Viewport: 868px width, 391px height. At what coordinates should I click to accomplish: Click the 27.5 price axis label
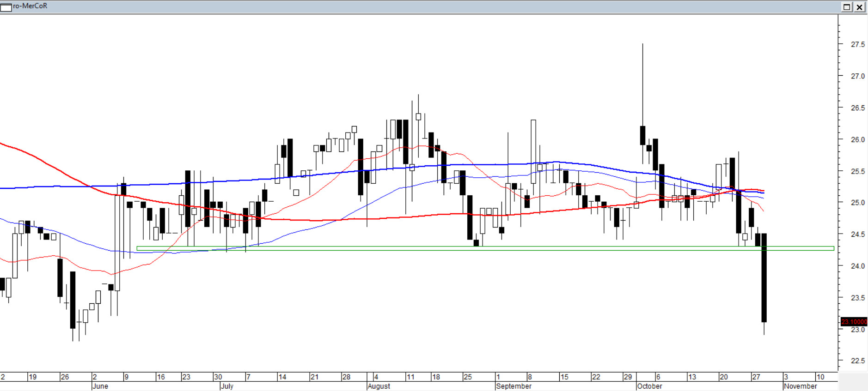coord(857,44)
